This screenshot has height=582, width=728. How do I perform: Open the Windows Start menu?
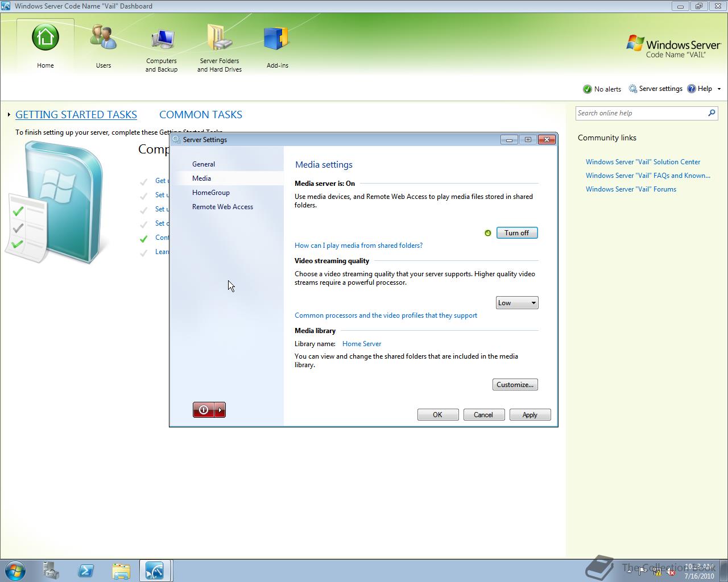[15, 571]
